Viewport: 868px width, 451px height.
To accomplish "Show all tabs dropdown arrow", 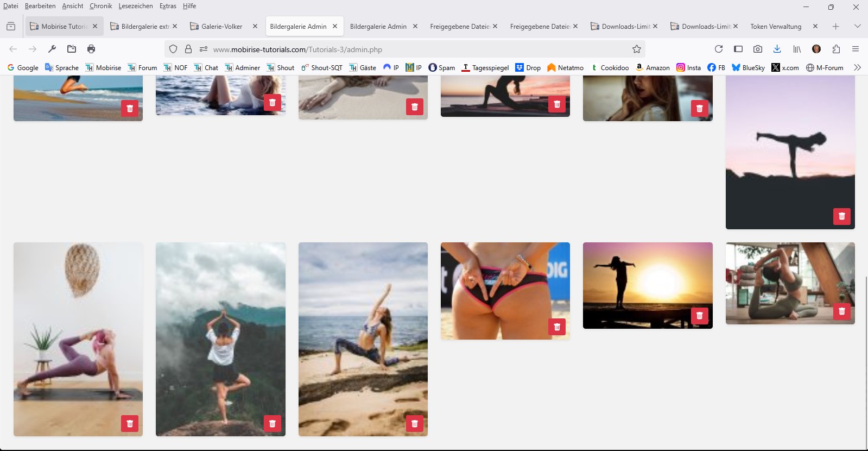I will point(857,26).
